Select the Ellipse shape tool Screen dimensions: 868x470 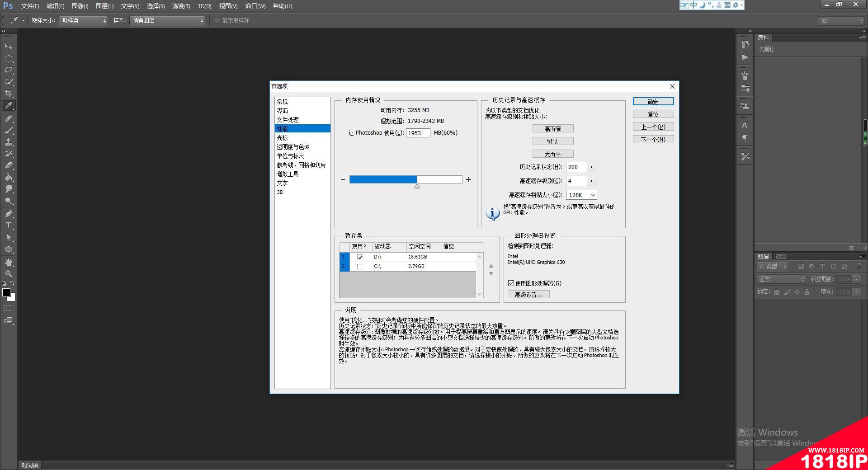9,249
